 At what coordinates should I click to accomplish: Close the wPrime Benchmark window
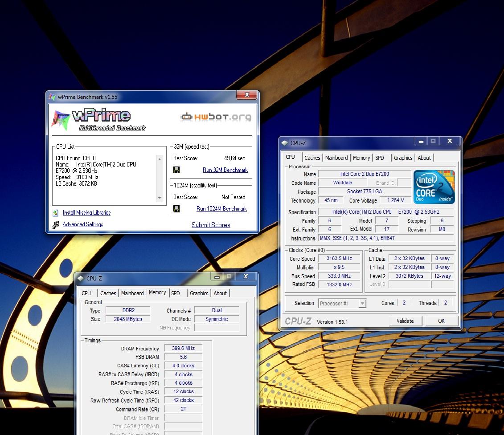247,95
